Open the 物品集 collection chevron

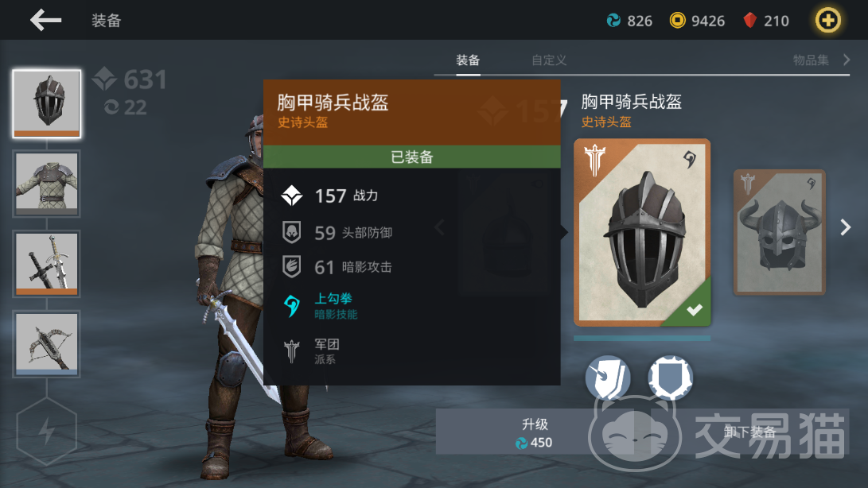point(847,60)
